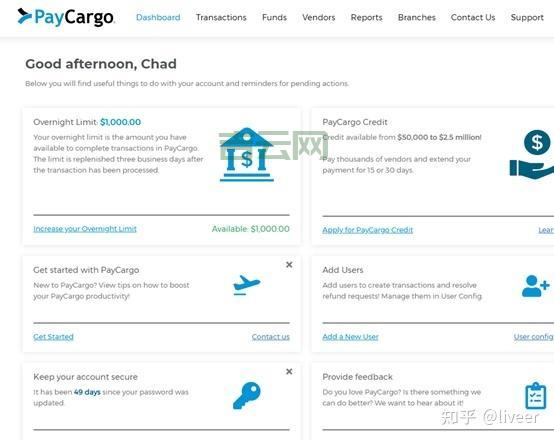
Task: Click Apply for PayCargo Credit link
Action: click(x=367, y=230)
